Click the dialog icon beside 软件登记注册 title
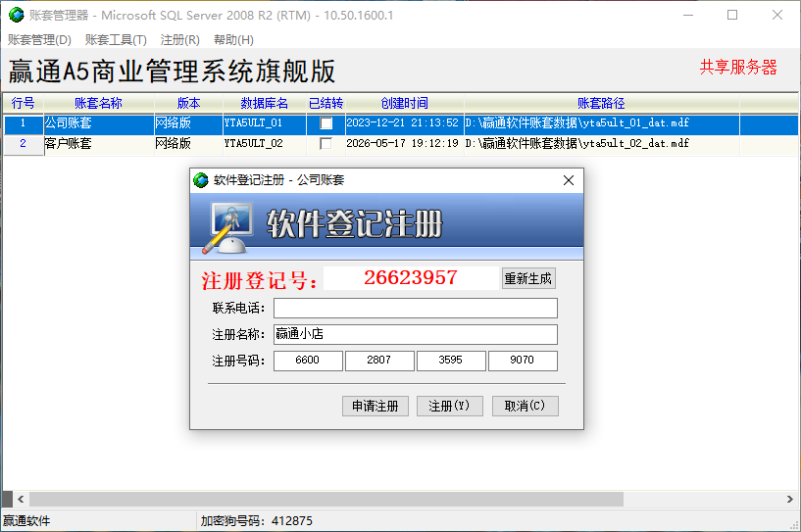This screenshot has height=532, width=801. tap(201, 179)
